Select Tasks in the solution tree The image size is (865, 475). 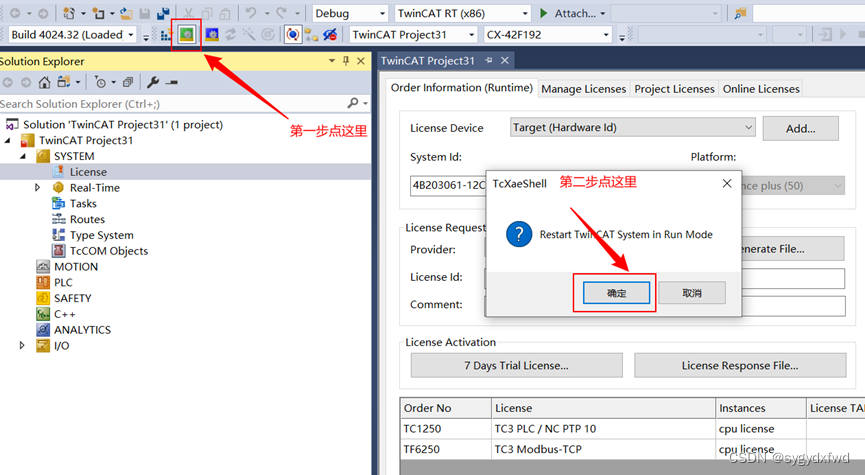click(x=83, y=204)
